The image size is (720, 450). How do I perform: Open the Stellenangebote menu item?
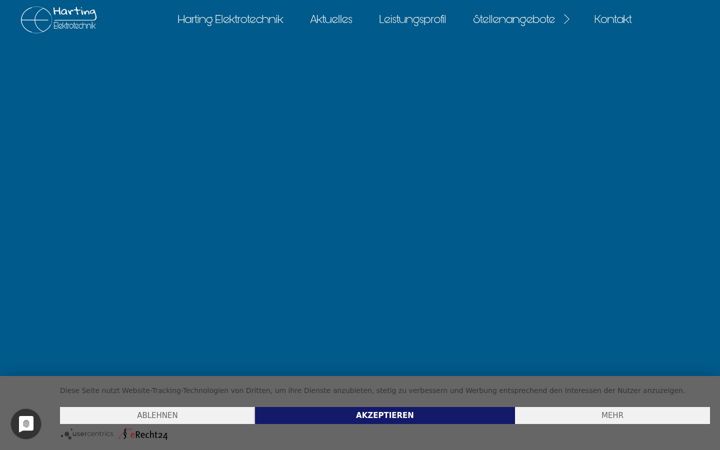click(514, 19)
